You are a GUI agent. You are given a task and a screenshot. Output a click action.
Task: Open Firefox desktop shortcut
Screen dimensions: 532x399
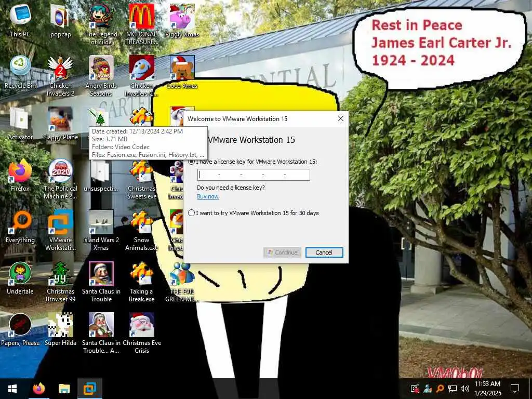[x=20, y=175]
